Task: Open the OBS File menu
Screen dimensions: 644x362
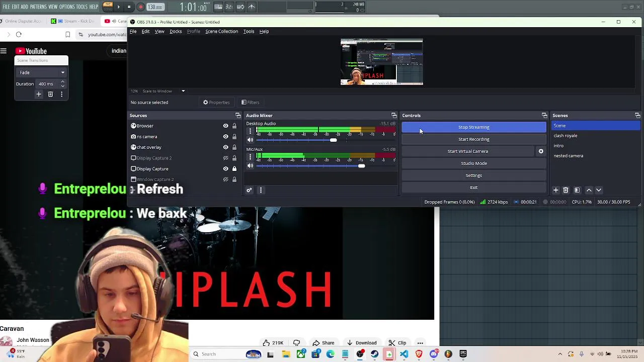Action: pos(133,31)
